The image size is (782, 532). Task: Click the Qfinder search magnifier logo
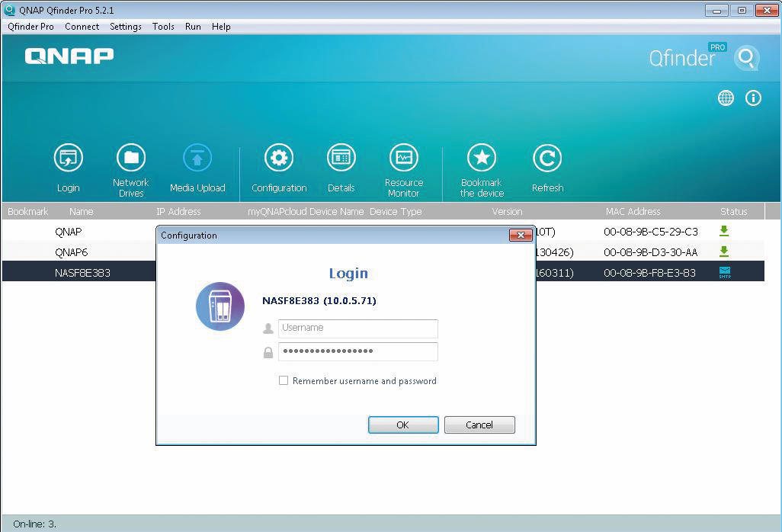pyautogui.click(x=747, y=59)
